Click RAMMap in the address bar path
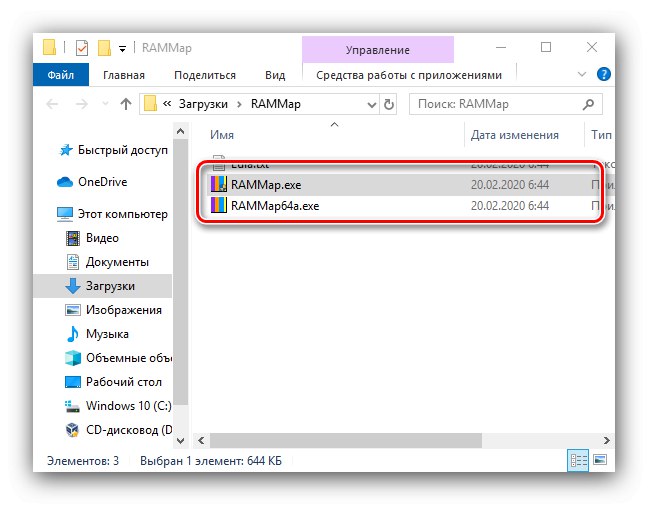This screenshot has height=505, width=648. (276, 104)
